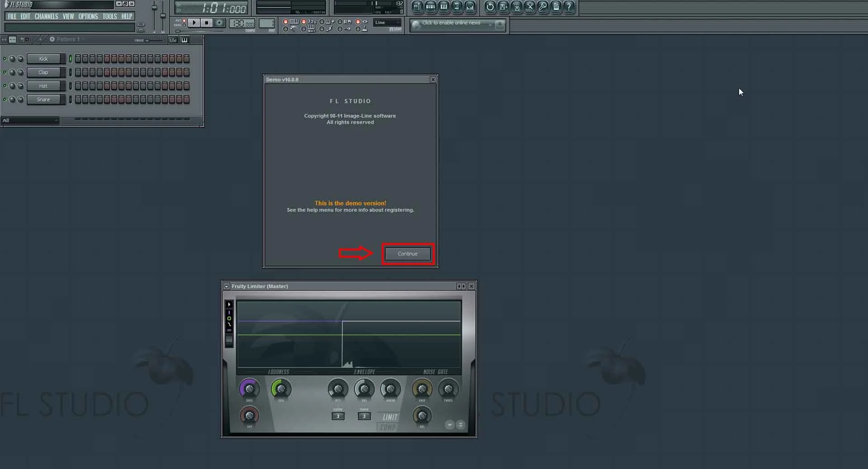Screen dimensions: 868x469
Task: Click the Play transport button
Action: [194, 23]
